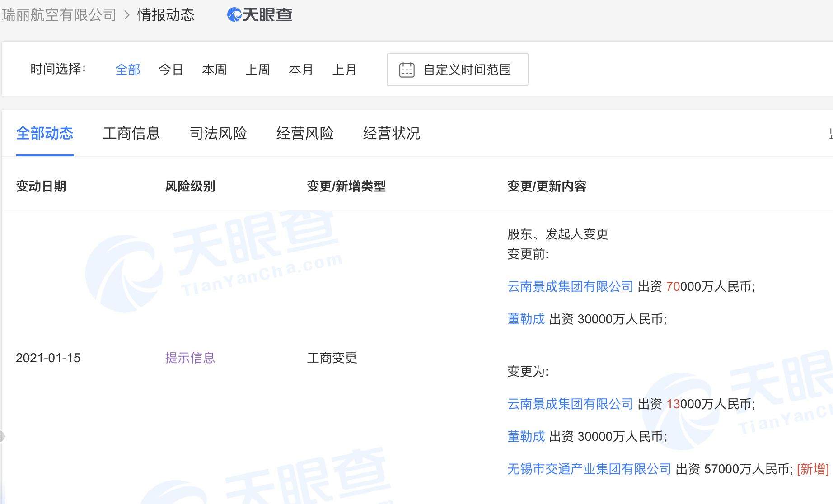
Task: Filter by 本周
Action: 214,70
